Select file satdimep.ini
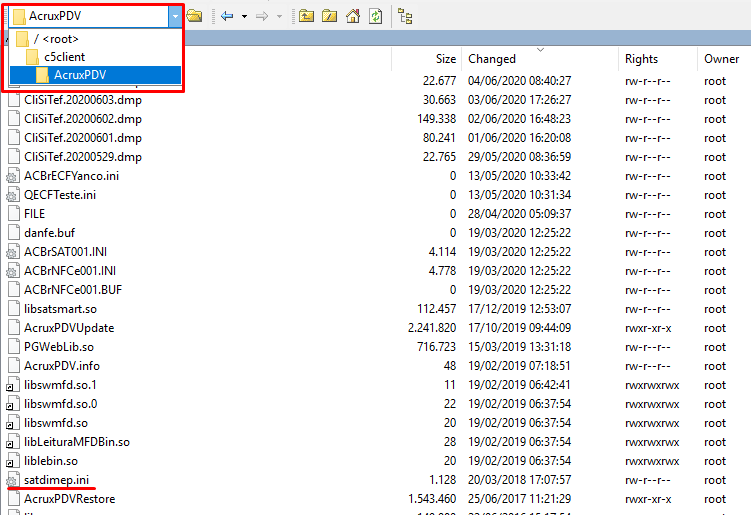The width and height of the screenshot is (751, 515). [x=57, y=480]
